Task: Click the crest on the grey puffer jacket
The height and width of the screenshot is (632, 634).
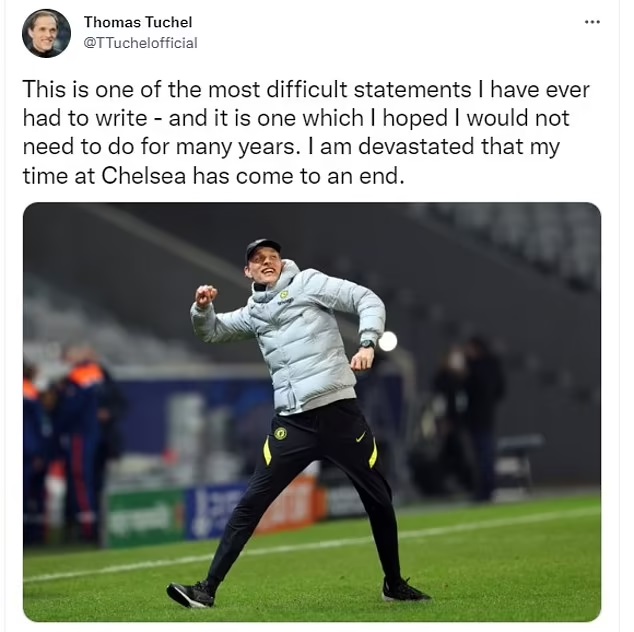Action: 285,296
